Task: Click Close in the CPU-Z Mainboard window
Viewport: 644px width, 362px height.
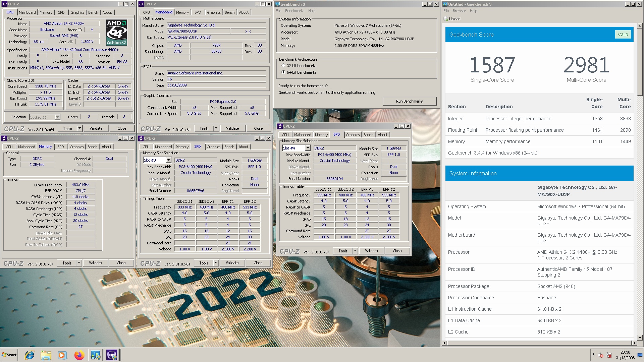Action: pyautogui.click(x=258, y=128)
